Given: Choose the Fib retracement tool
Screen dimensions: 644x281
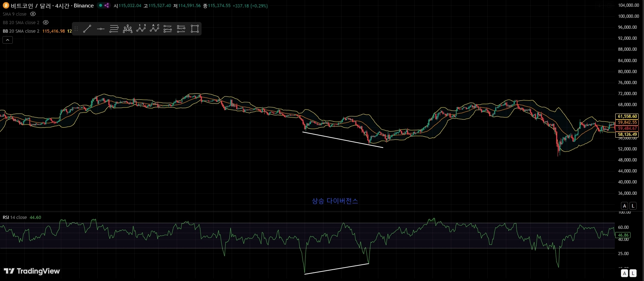Looking at the screenshot, I should click(x=114, y=29).
